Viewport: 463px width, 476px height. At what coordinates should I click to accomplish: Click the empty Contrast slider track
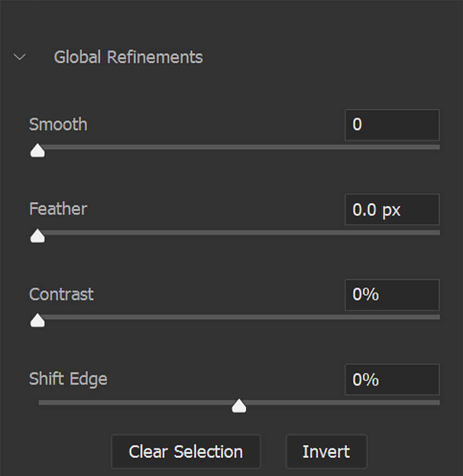click(x=240, y=317)
